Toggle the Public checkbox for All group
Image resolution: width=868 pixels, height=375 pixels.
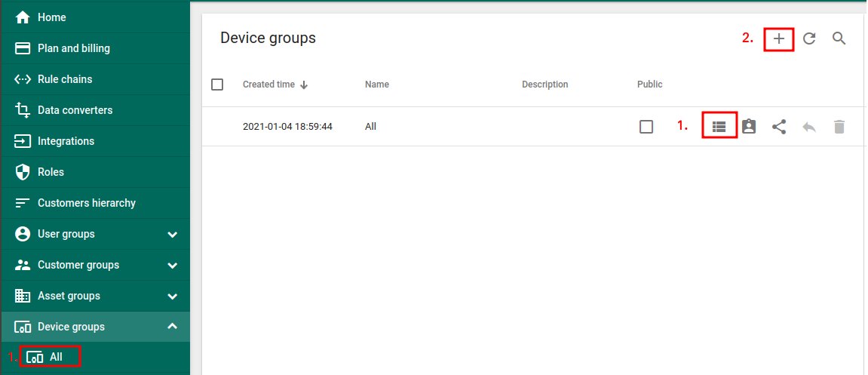[x=646, y=127]
